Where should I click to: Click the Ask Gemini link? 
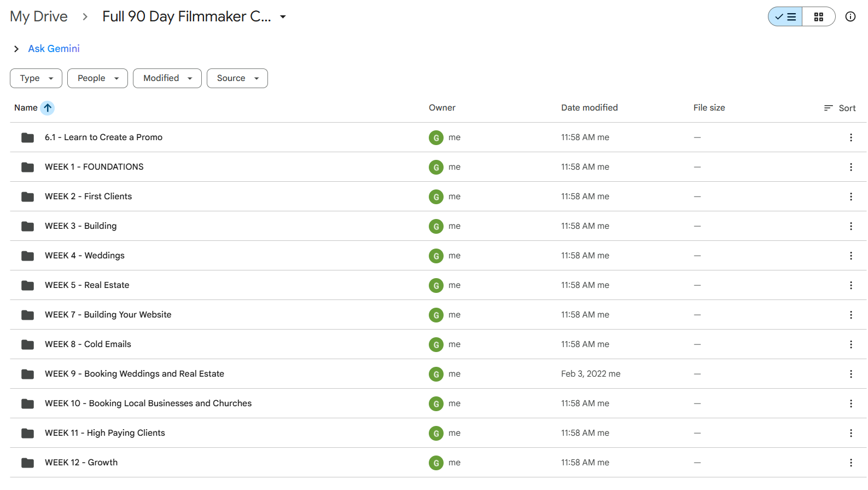(54, 49)
